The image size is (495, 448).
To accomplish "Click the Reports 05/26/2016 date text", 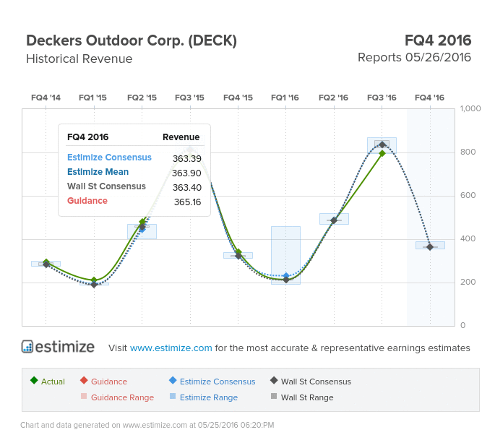I will [414, 58].
